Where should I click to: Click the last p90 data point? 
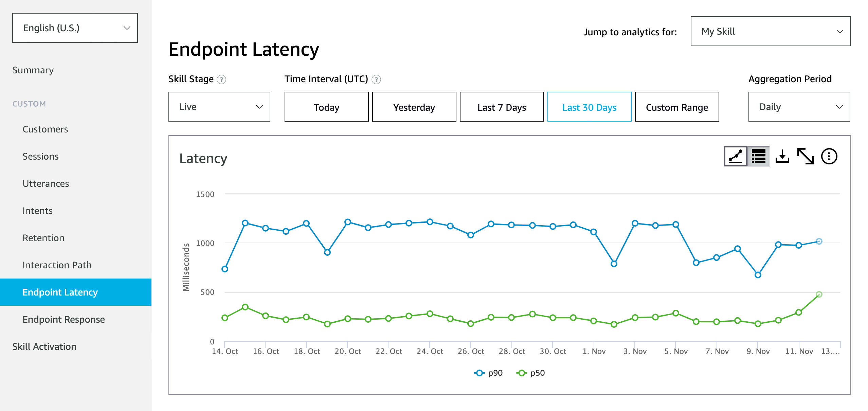click(x=819, y=241)
